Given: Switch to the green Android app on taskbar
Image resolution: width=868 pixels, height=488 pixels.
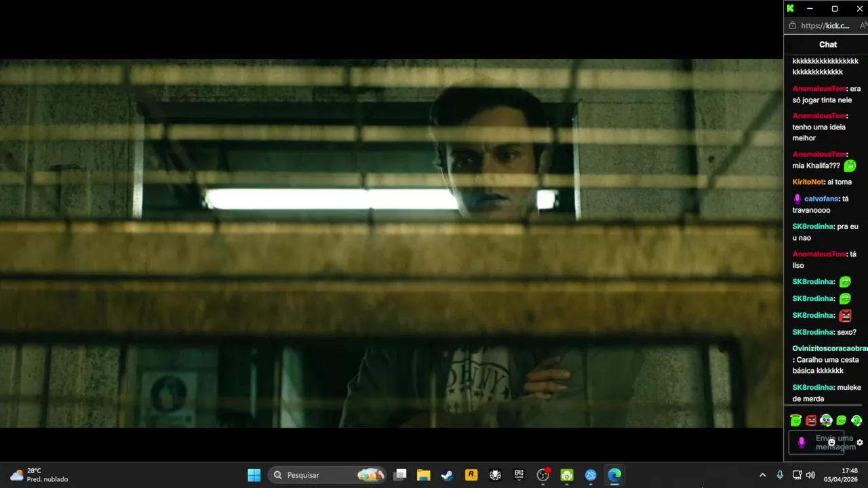Looking at the screenshot, I should (567, 475).
